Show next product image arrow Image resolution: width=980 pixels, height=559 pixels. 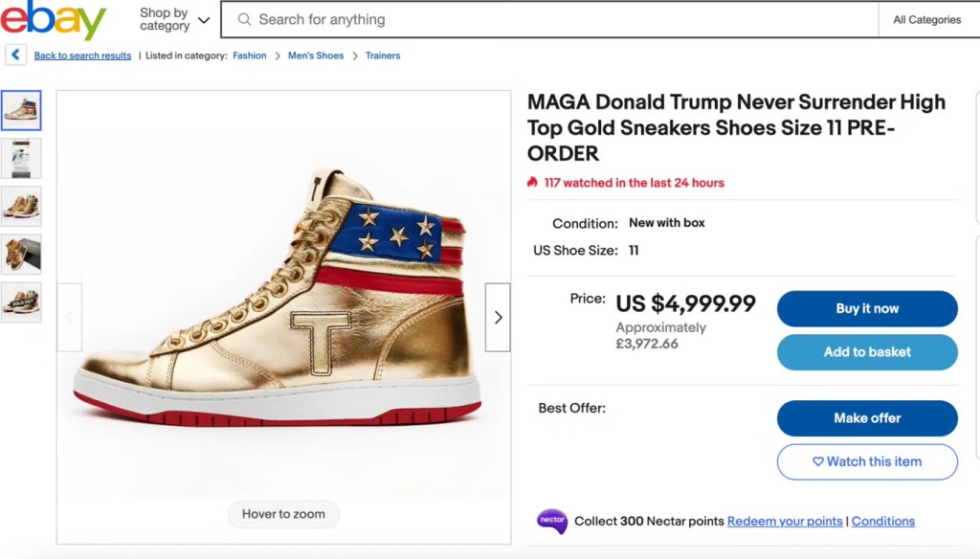click(498, 317)
